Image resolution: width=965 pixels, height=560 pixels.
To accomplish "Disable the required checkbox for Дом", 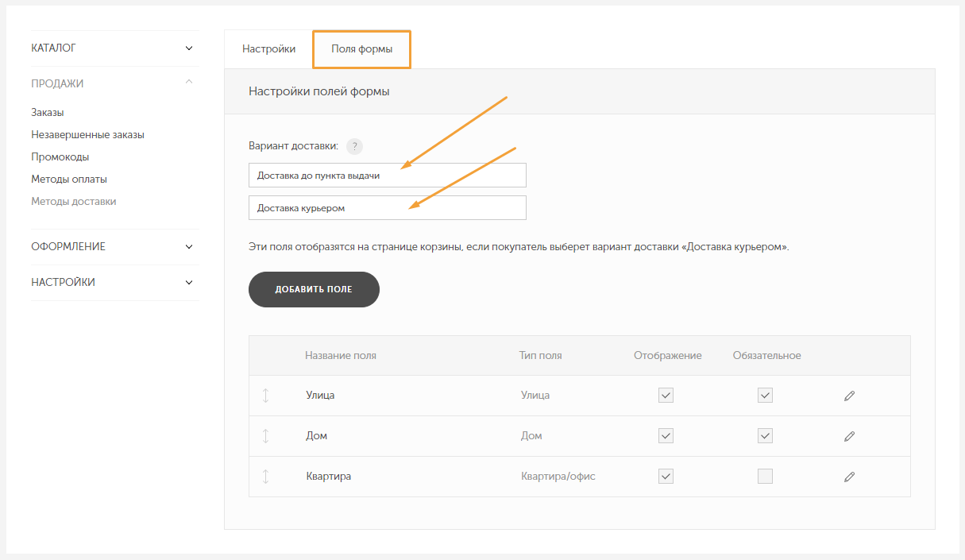I will [765, 436].
